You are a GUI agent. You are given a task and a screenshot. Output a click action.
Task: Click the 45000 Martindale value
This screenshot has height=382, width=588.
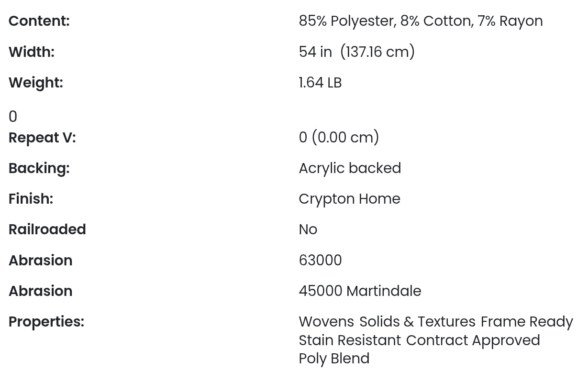[360, 291]
